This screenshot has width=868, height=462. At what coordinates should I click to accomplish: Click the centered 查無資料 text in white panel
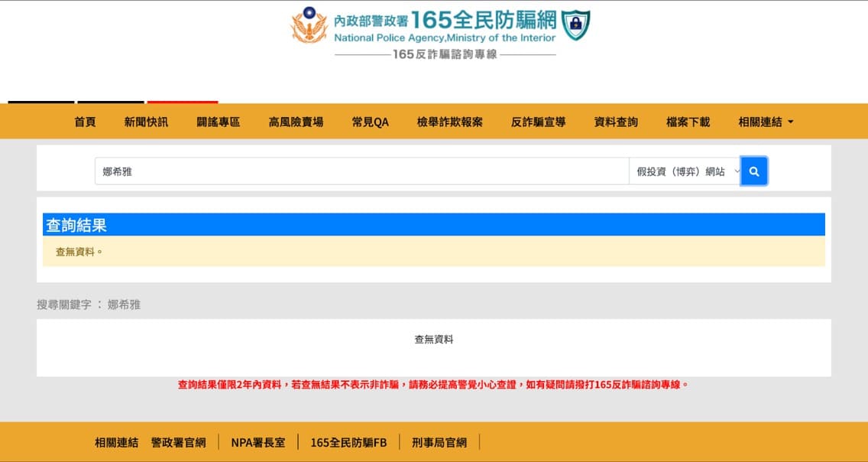[x=434, y=340]
